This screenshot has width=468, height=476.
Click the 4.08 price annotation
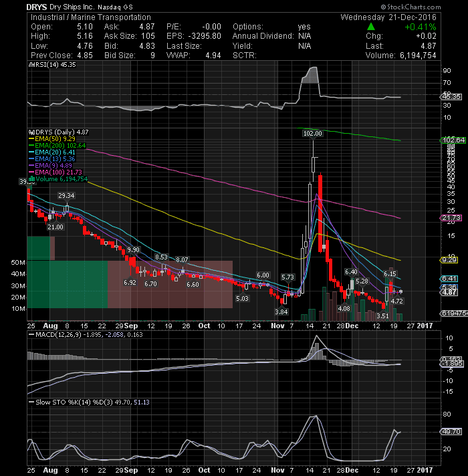pos(344,309)
